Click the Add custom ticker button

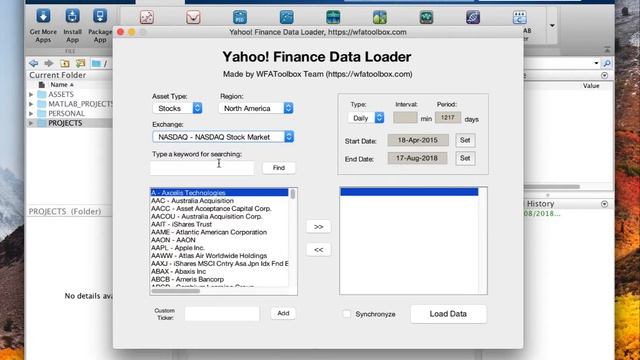[x=283, y=313]
